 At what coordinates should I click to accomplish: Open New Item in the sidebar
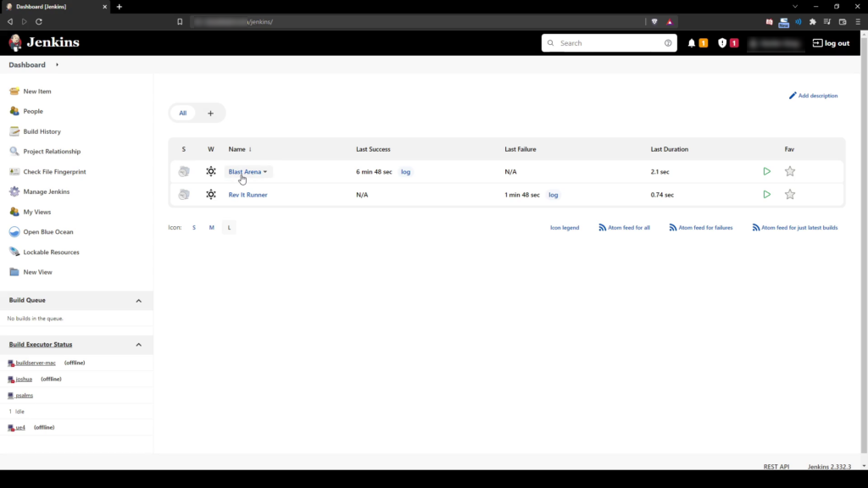[x=37, y=91]
